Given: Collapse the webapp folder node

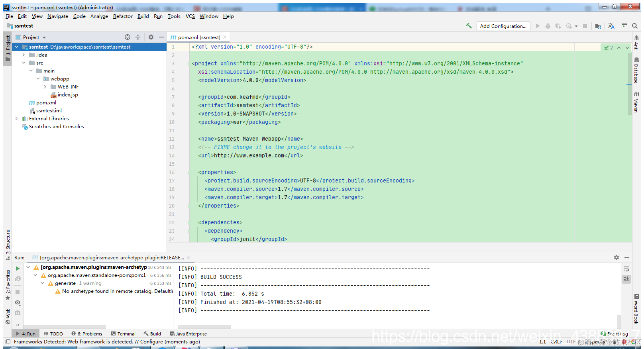Looking at the screenshot, I should (x=38, y=79).
